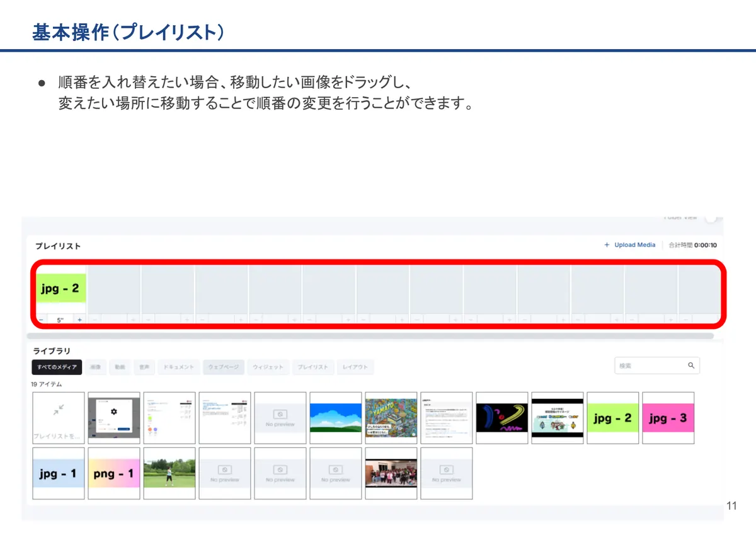Select the png - 1 gradient thumbnail
The image size is (756, 535).
click(113, 473)
